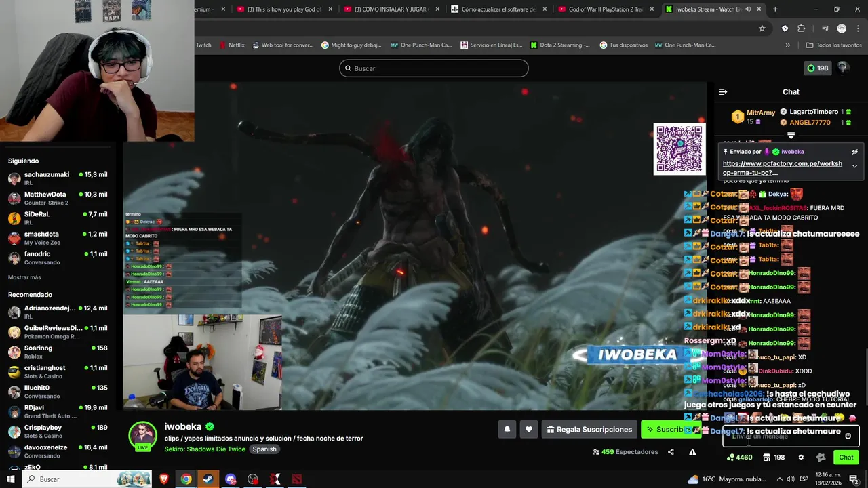The image size is (868, 488).
Task: Open a new browser tab
Action: (x=775, y=9)
